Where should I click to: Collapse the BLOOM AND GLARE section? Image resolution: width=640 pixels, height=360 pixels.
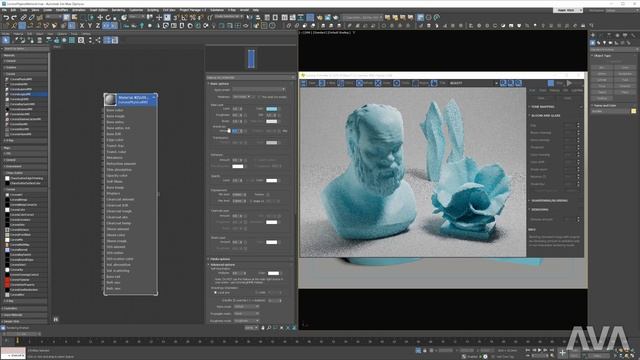pos(529,116)
